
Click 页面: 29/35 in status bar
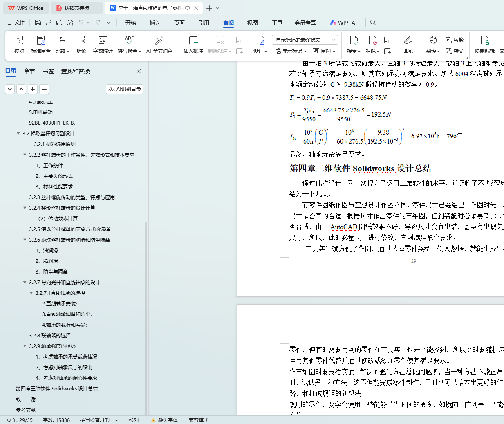click(19, 420)
